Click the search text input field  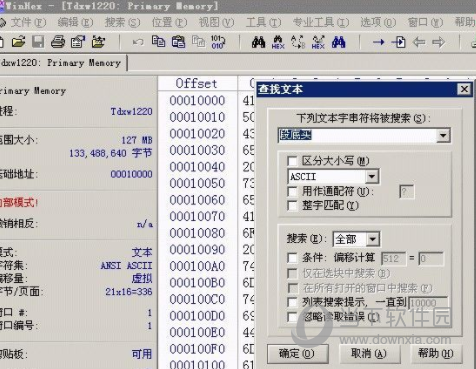pyautogui.click(x=357, y=135)
